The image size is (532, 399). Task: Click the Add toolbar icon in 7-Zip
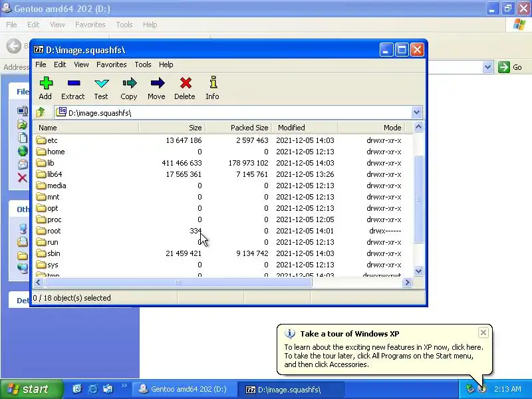(46, 83)
